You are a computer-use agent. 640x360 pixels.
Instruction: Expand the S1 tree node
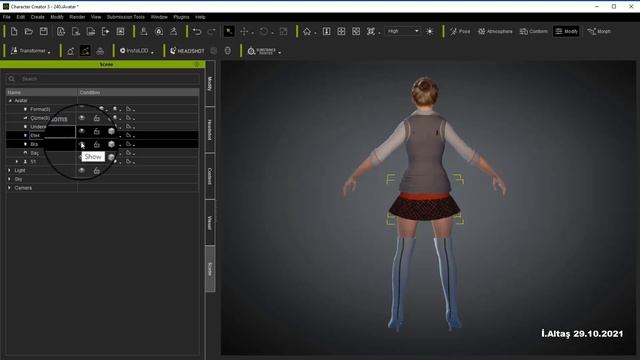click(17, 162)
